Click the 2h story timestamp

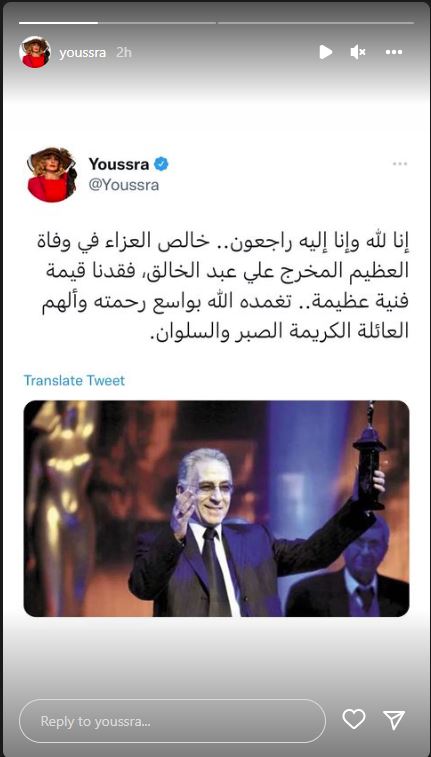[x=124, y=53]
